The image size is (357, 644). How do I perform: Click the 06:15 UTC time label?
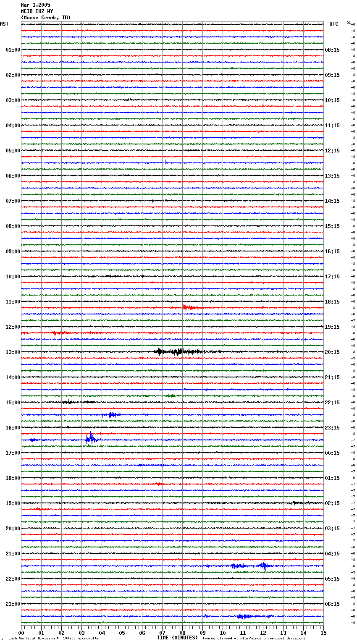[332, 604]
